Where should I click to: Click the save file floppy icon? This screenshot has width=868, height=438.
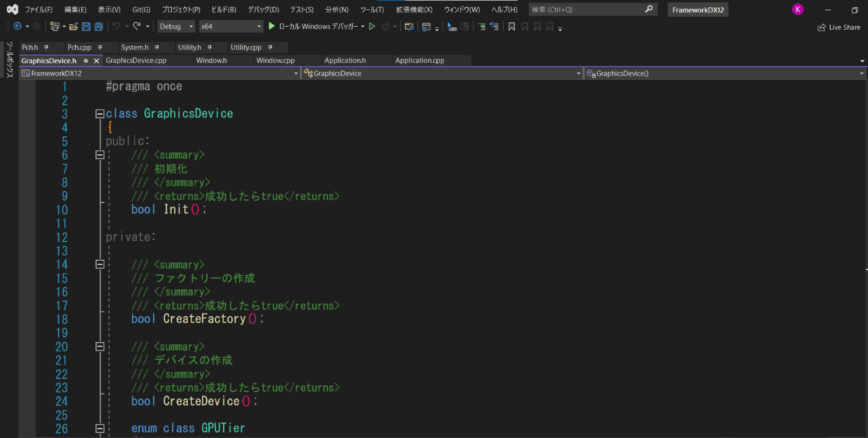tap(86, 26)
